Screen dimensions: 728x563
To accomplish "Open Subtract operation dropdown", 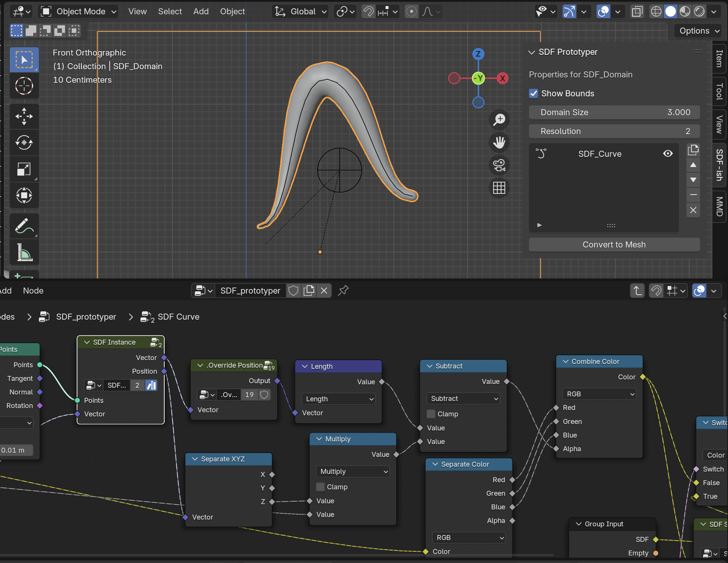I will click(x=463, y=398).
